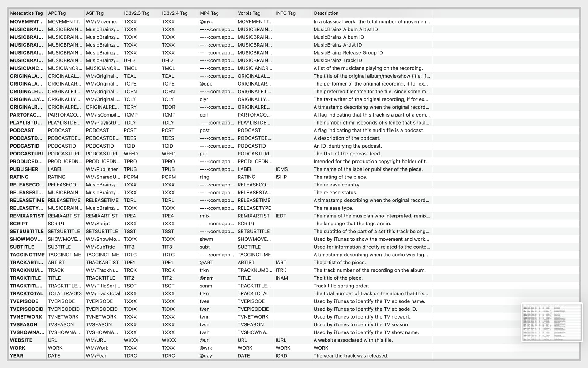Select the REMIXARTIST row
The height and width of the screenshot is (368, 588).
(27, 216)
